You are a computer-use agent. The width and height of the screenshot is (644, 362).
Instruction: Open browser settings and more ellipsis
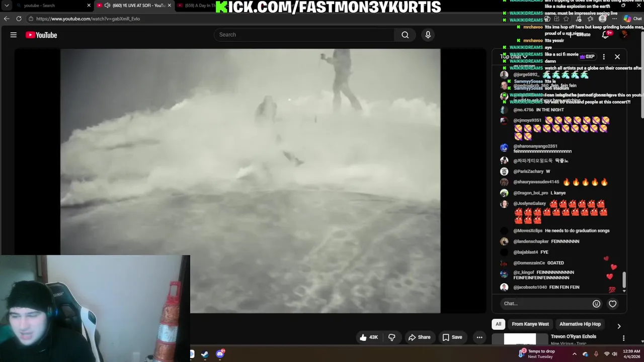pos(614,19)
